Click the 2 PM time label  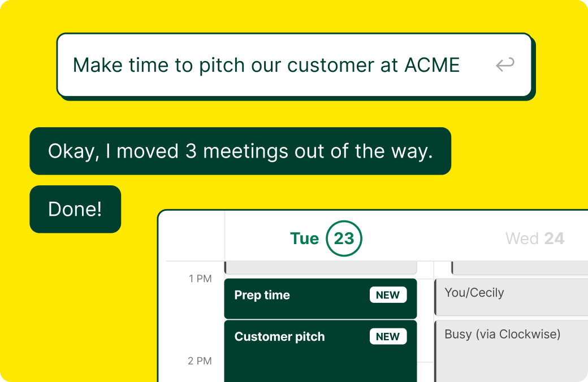coord(201,361)
